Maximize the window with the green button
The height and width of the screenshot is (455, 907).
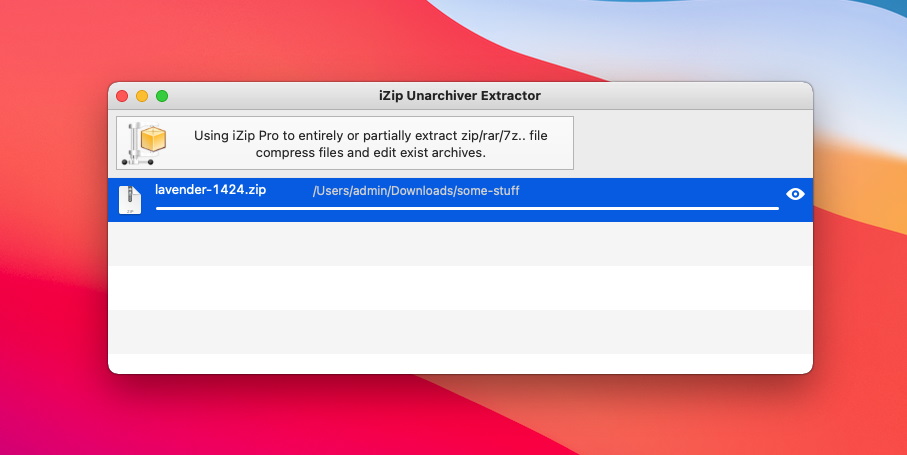[162, 96]
